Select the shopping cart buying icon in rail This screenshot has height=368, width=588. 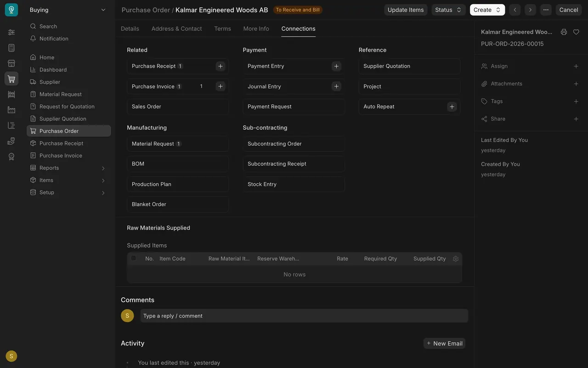(11, 79)
